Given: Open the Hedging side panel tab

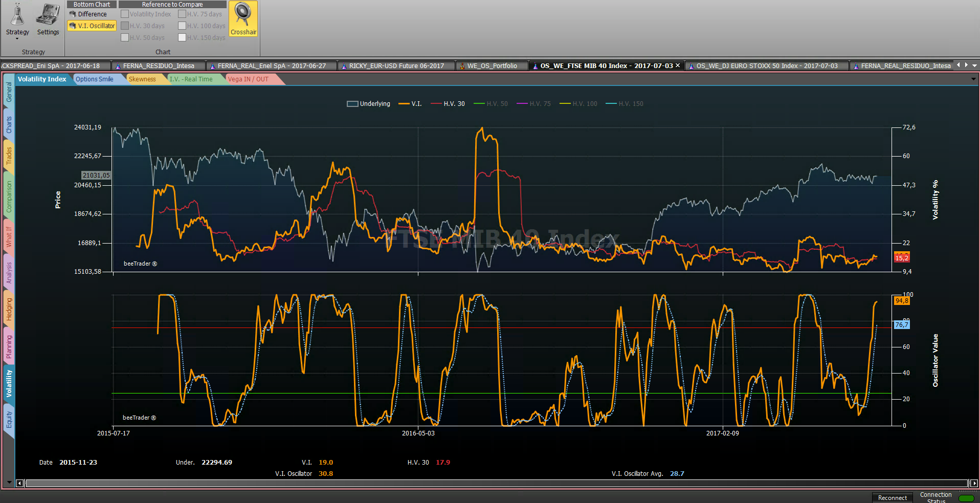Looking at the screenshot, I should pyautogui.click(x=9, y=309).
